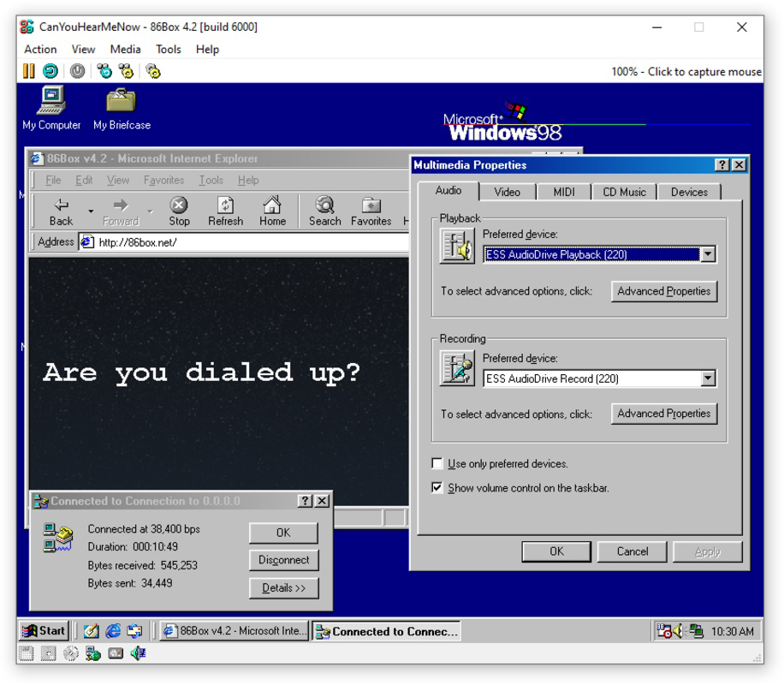
Task: Click the Internet Explorer address field
Action: pos(245,242)
